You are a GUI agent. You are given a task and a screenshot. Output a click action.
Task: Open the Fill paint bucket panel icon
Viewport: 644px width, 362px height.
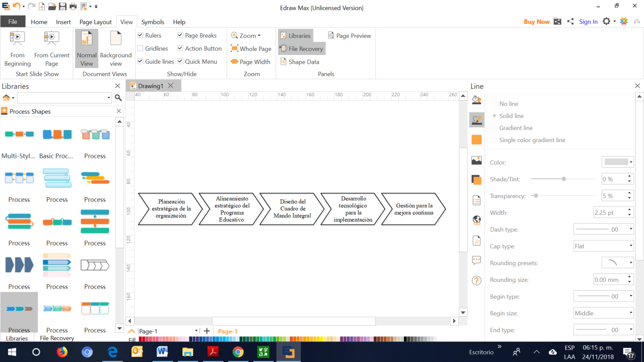(476, 100)
